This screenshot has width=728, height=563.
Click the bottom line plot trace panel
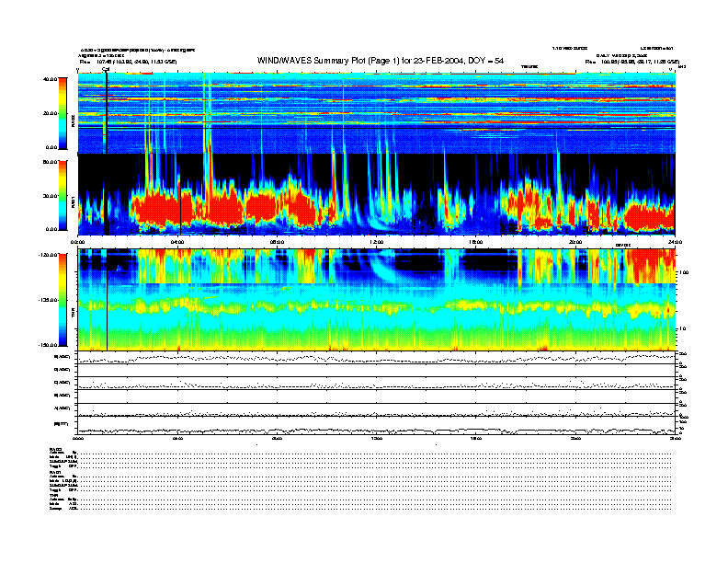tap(376, 425)
